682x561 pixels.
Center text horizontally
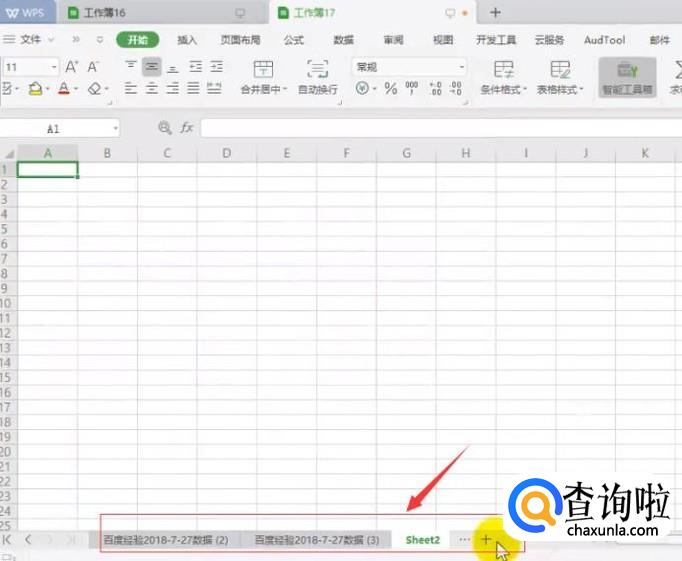pyautogui.click(x=151, y=89)
